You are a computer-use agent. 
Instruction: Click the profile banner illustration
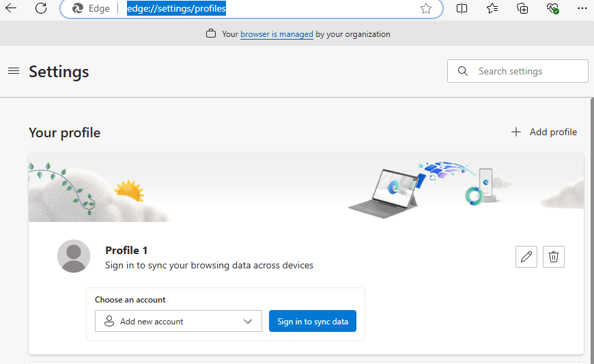coord(306,188)
